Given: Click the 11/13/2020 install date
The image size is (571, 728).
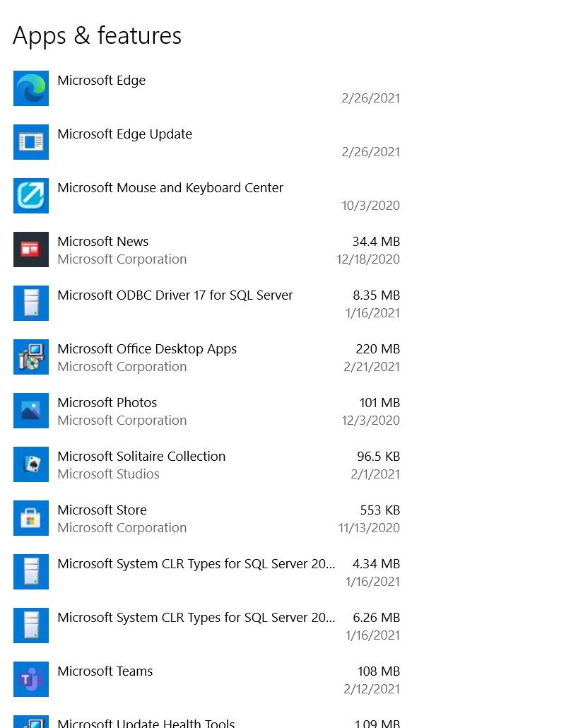Looking at the screenshot, I should click(369, 528).
